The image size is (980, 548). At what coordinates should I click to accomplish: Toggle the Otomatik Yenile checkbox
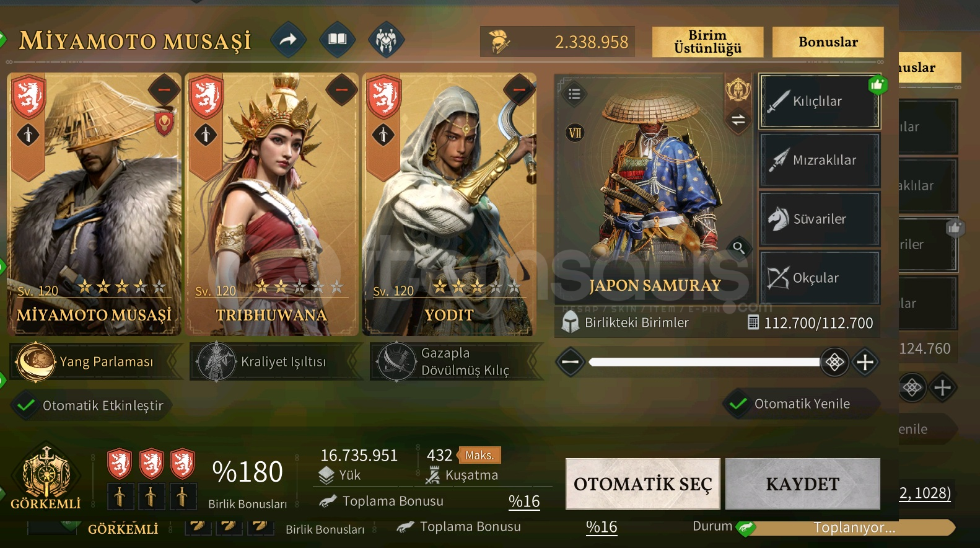pos(738,404)
